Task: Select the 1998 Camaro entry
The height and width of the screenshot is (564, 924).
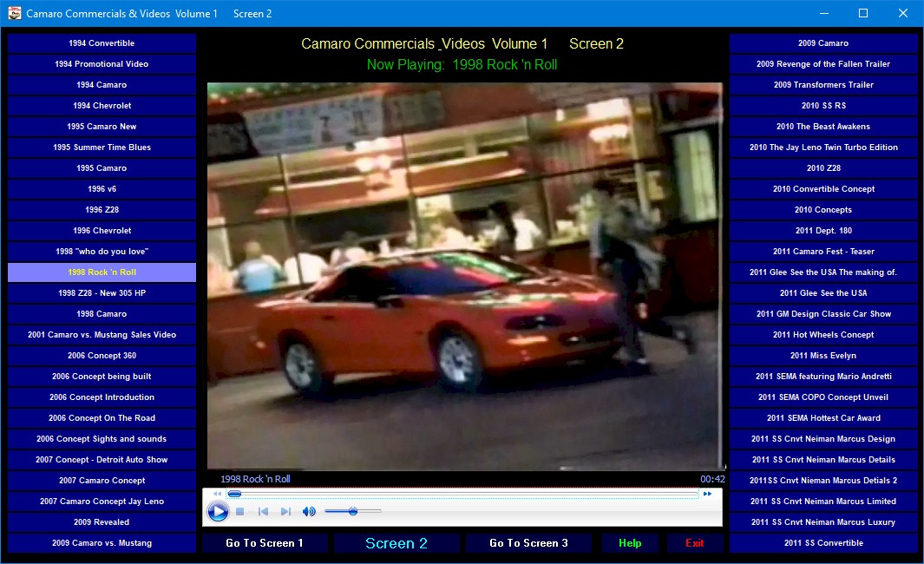Action: click(x=102, y=313)
